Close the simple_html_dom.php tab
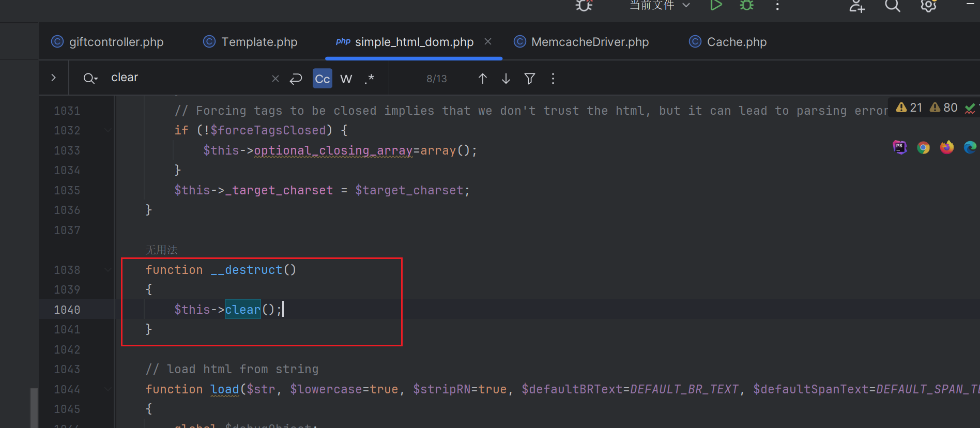The height and width of the screenshot is (428, 980). click(488, 41)
